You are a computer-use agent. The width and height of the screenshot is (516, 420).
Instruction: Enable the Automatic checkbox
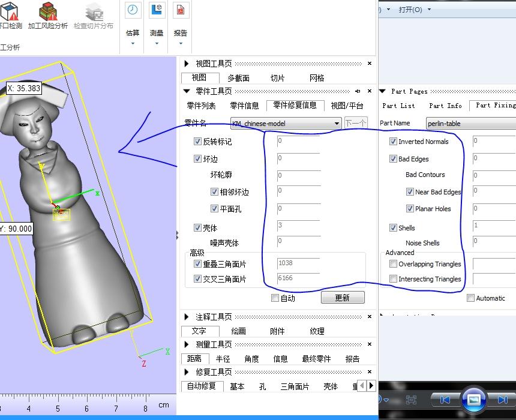470,298
